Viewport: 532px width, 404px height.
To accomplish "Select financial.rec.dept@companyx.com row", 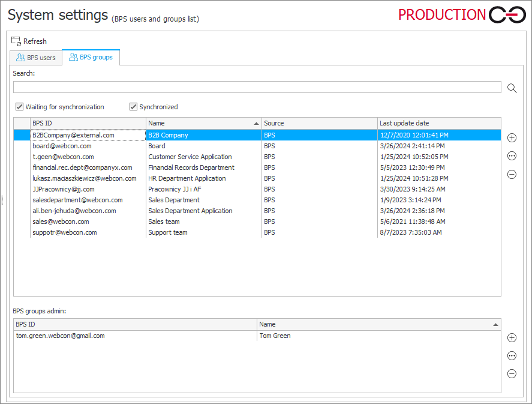I will click(x=257, y=167).
